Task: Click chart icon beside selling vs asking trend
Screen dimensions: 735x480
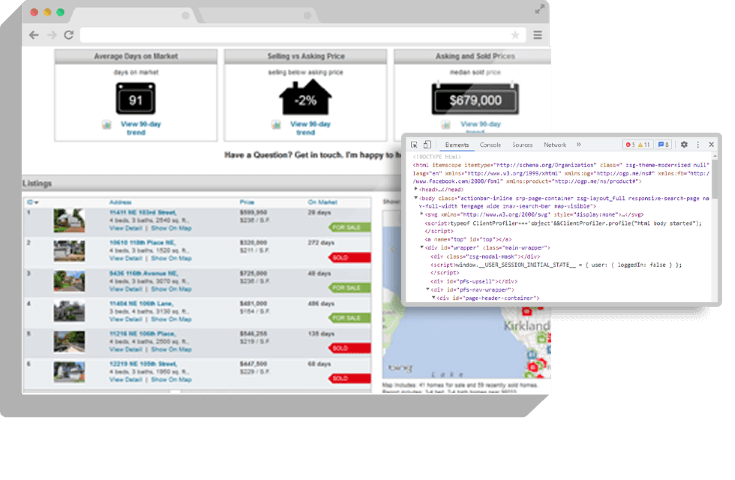Action: point(276,125)
